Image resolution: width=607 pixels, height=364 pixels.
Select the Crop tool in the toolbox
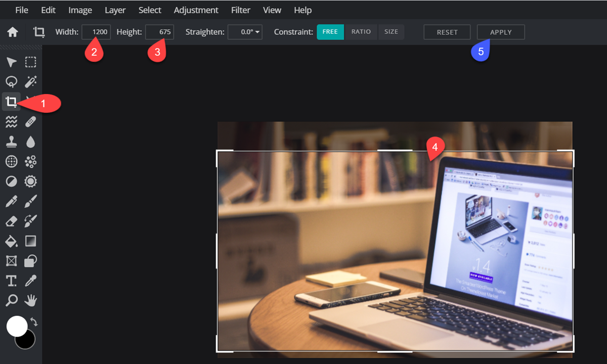11,102
